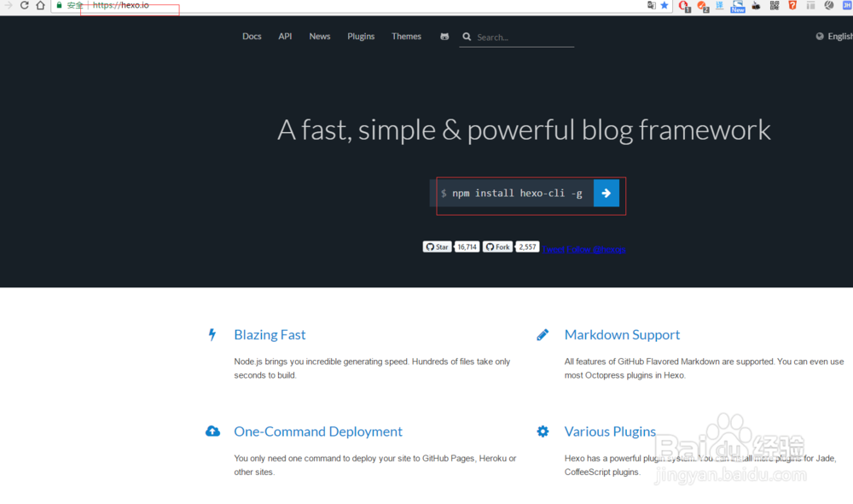Image resolution: width=853 pixels, height=504 pixels.
Task: Open the gray layout extension icon
Action: click(810, 5)
